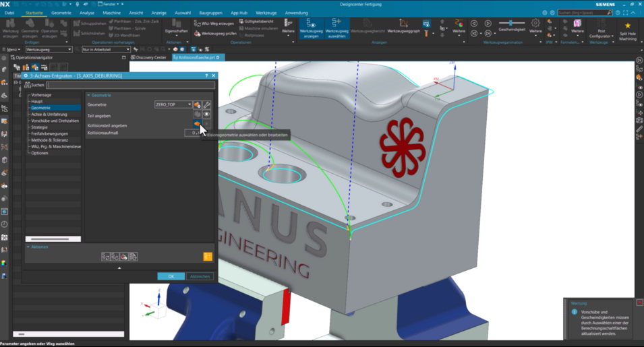
Task: Click help question mark in dialog title
Action: (206, 76)
